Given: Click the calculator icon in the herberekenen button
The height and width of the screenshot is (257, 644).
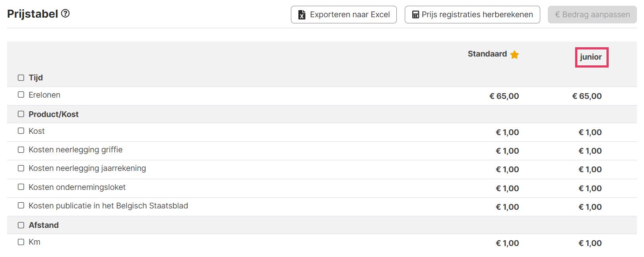Looking at the screenshot, I should 415,15.
